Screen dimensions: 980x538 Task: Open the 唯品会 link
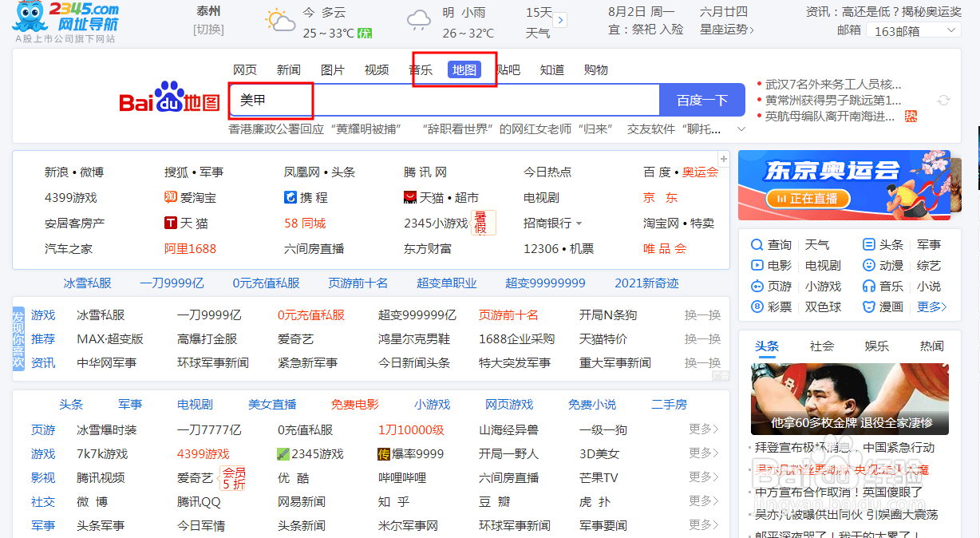coord(665,248)
